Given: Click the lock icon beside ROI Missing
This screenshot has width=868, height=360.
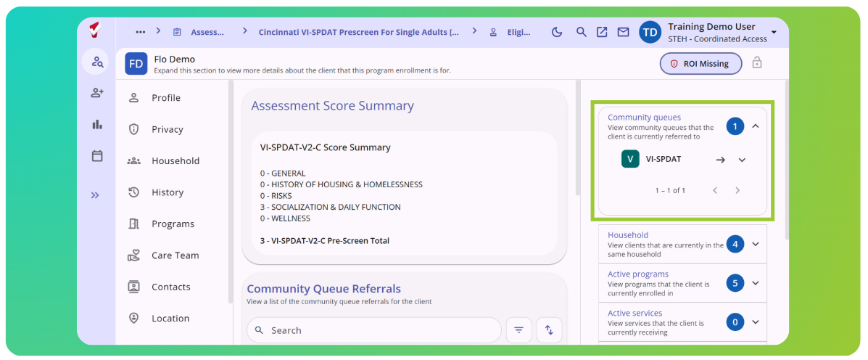Looking at the screenshot, I should point(757,63).
